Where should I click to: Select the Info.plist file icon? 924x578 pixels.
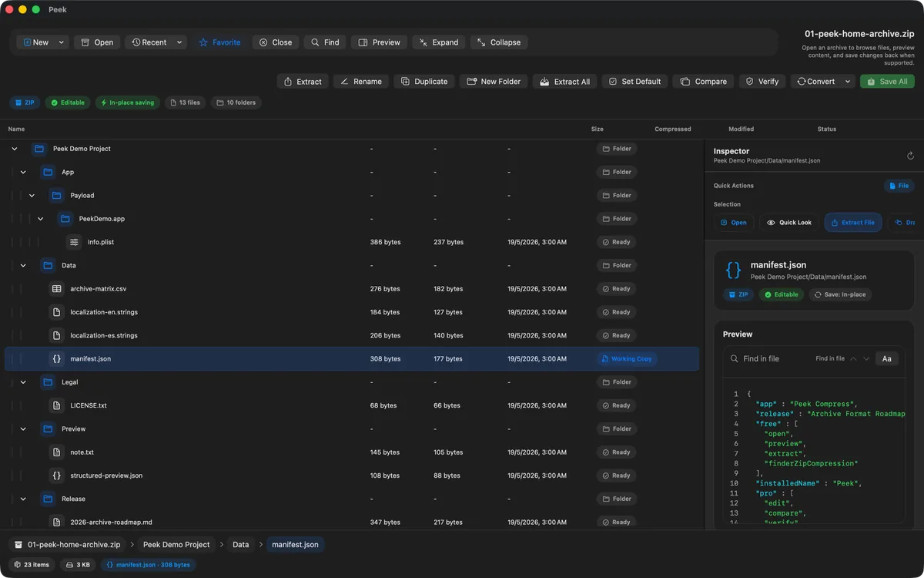(74, 242)
